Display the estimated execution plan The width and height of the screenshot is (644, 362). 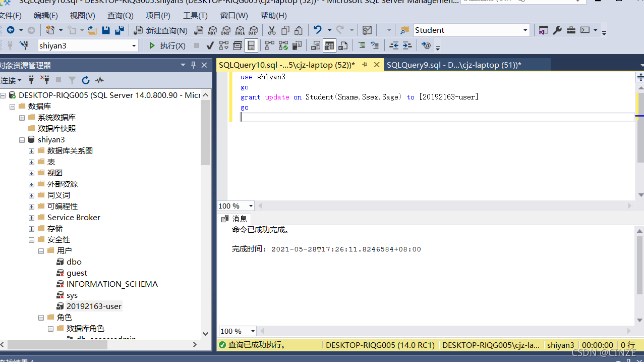[224, 45]
